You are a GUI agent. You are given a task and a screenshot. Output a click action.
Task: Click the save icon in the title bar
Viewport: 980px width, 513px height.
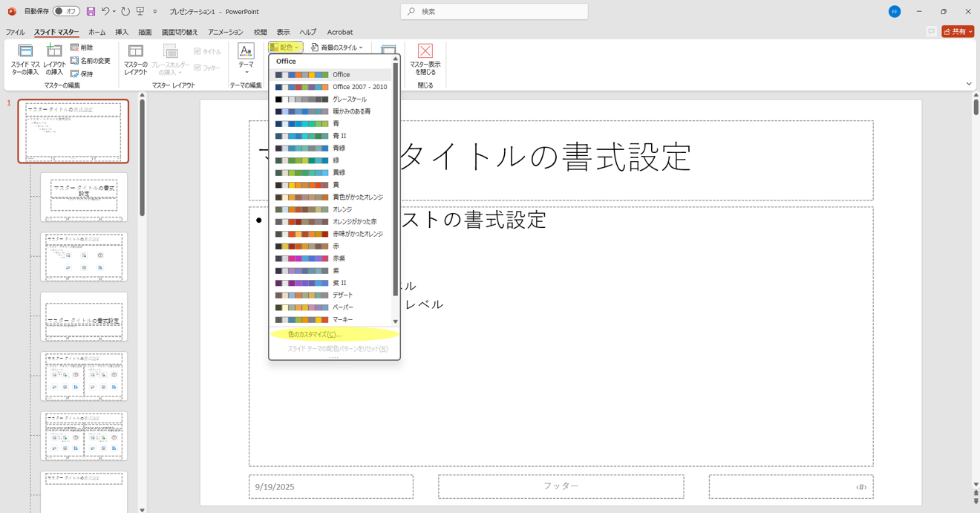click(91, 12)
